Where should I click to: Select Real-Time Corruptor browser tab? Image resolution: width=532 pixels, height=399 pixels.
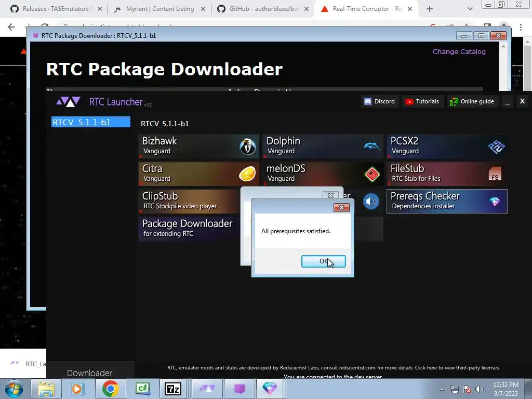(366, 9)
